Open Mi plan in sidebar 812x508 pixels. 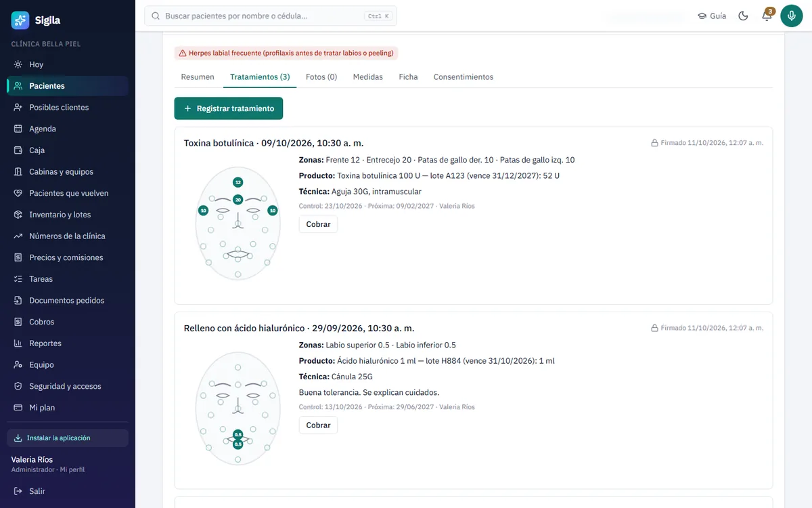pyautogui.click(x=68, y=408)
